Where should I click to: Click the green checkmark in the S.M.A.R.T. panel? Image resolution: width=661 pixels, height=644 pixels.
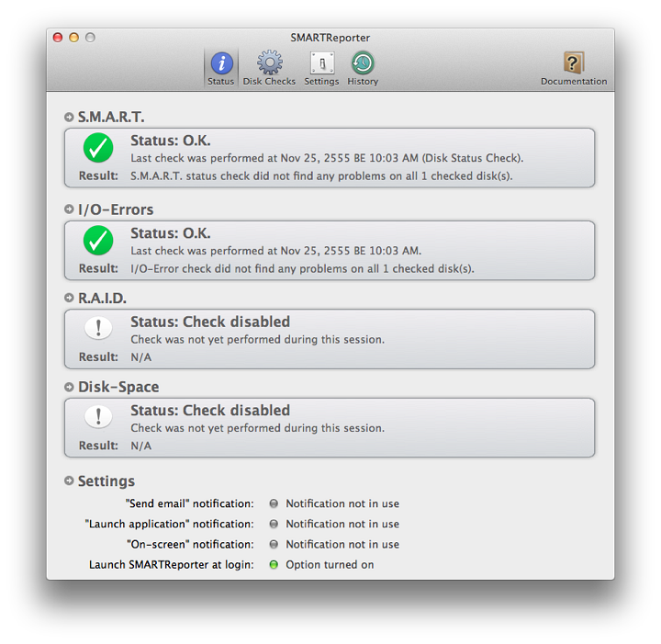98,148
